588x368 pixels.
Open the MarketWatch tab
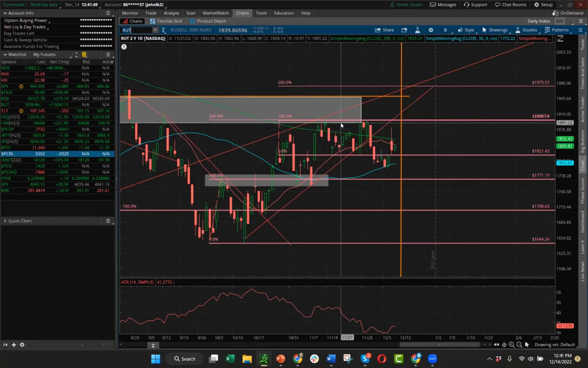[216, 13]
